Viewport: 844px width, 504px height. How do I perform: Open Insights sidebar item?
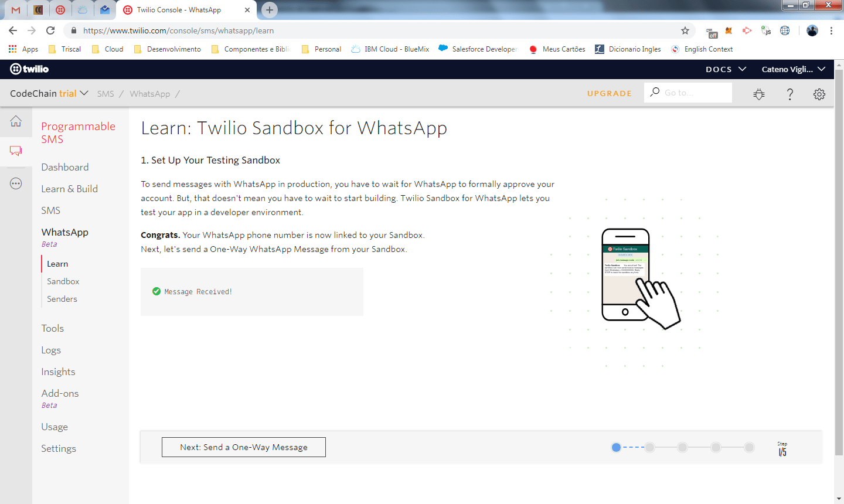pyautogui.click(x=58, y=372)
